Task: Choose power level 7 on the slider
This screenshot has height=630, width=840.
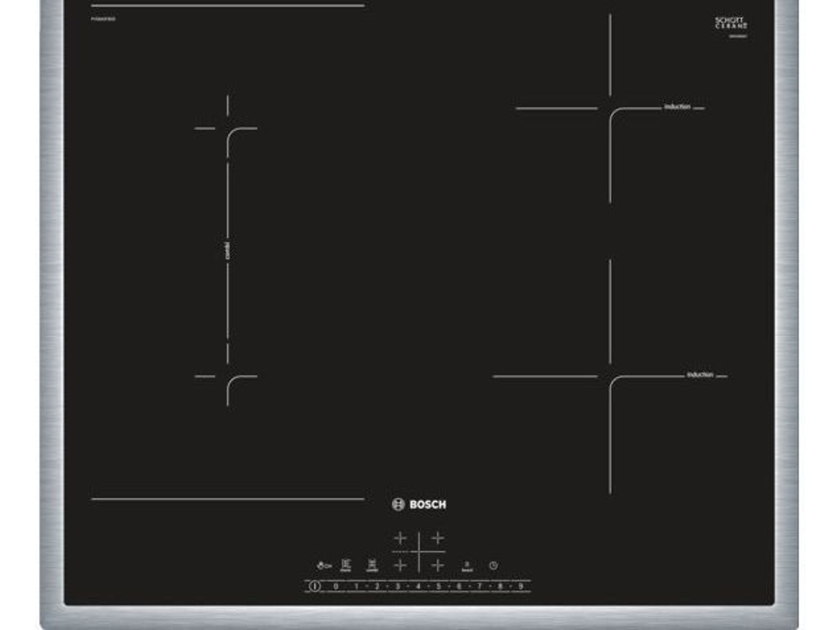Action: coord(479,586)
